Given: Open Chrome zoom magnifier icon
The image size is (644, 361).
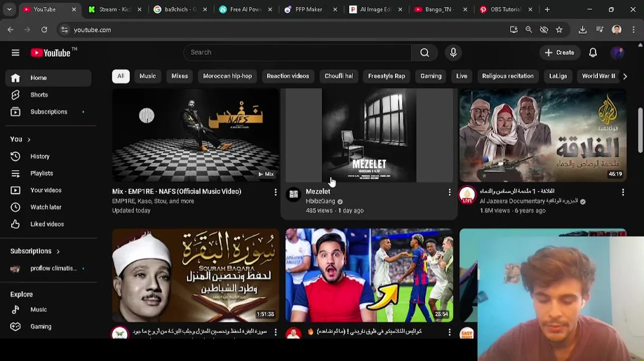Looking at the screenshot, I should click(x=529, y=30).
